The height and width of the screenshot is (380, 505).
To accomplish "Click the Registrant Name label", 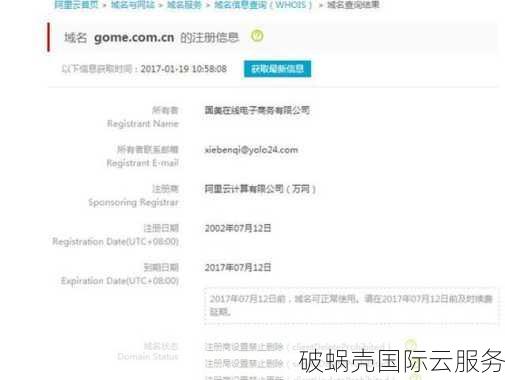I will click(143, 124).
